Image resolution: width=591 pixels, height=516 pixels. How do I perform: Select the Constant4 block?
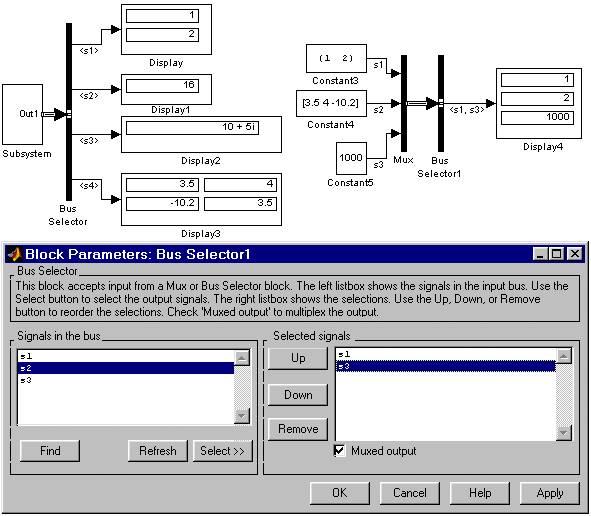pos(331,103)
